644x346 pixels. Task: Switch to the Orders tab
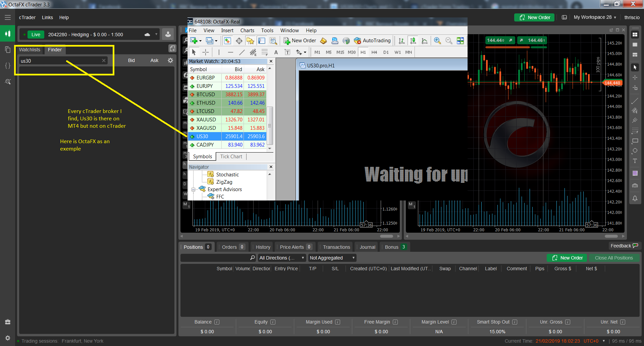[233, 247]
